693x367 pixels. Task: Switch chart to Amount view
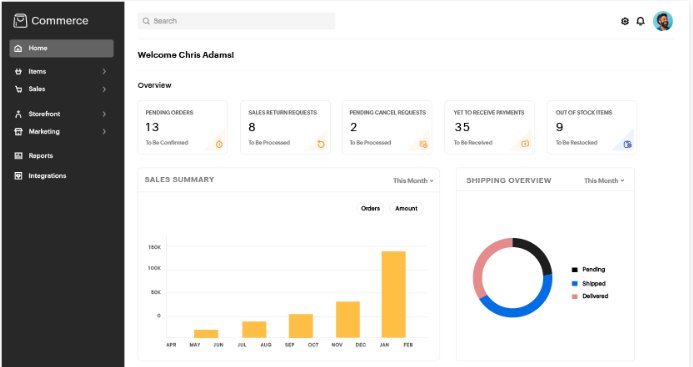[x=406, y=208]
